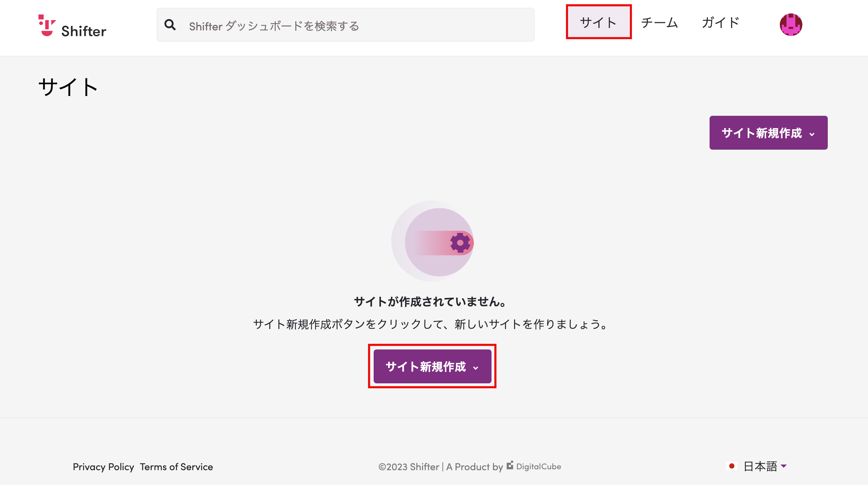
Task: Click the search magnifier icon
Action: pos(170,25)
